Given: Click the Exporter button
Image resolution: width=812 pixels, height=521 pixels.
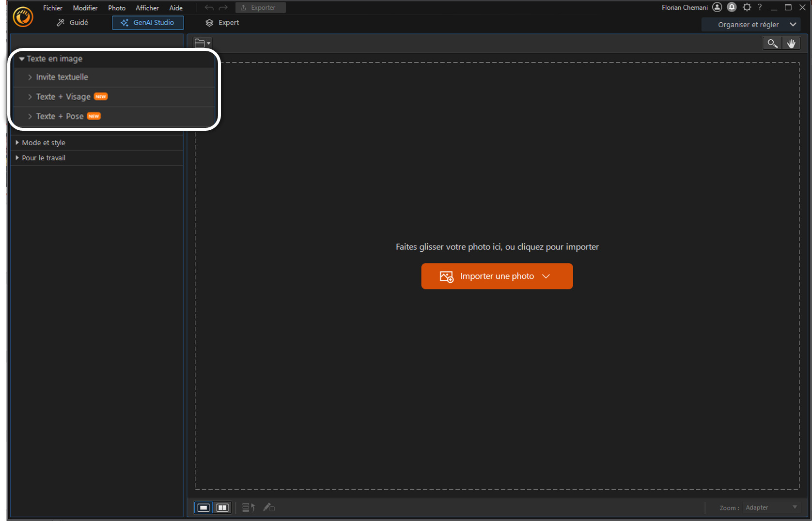Looking at the screenshot, I should 261,8.
